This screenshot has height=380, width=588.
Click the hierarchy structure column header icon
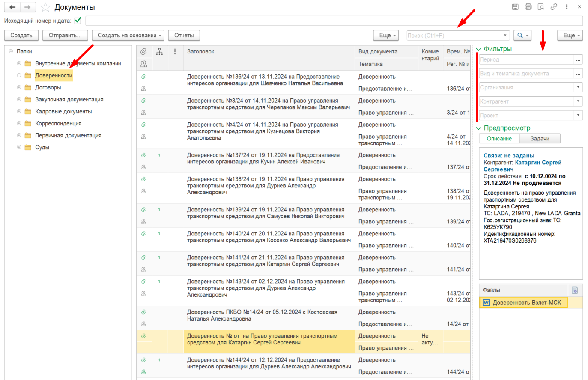point(159,51)
